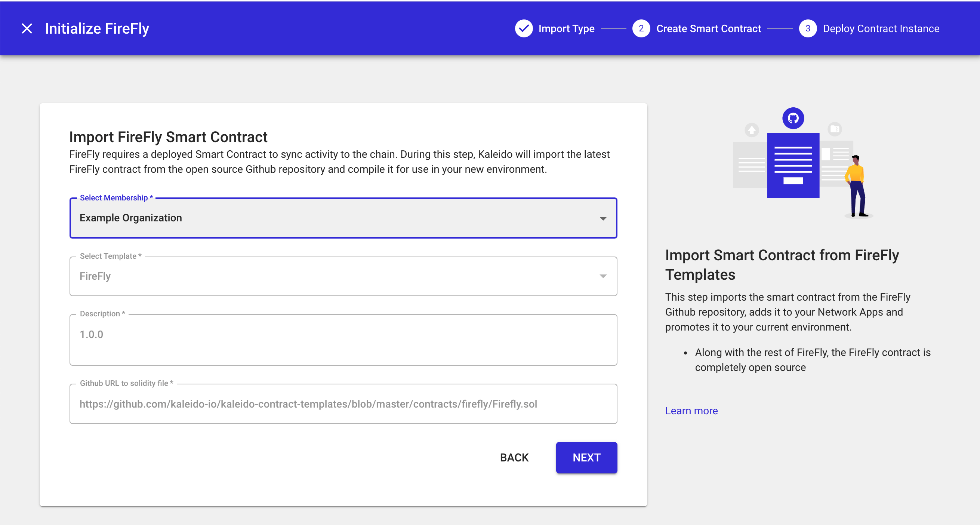Close the Initialize FireFly wizard
The width and height of the screenshot is (980, 525).
coord(27,28)
